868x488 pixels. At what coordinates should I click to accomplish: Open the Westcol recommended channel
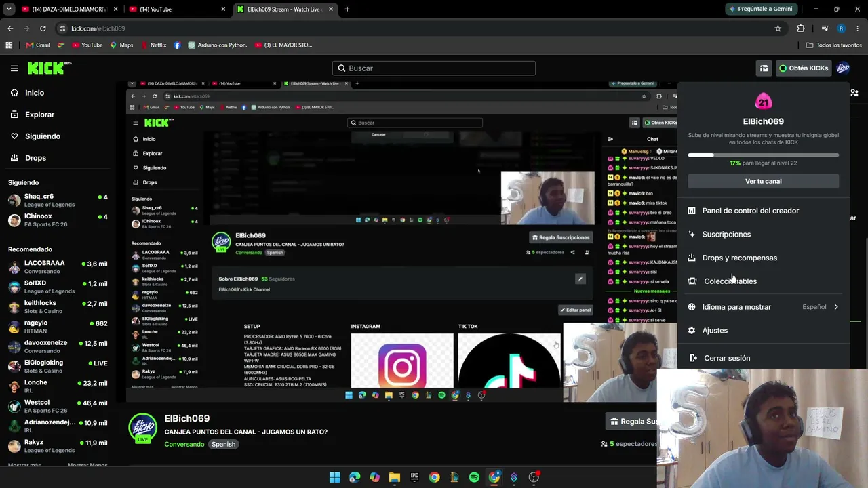tap(58, 406)
